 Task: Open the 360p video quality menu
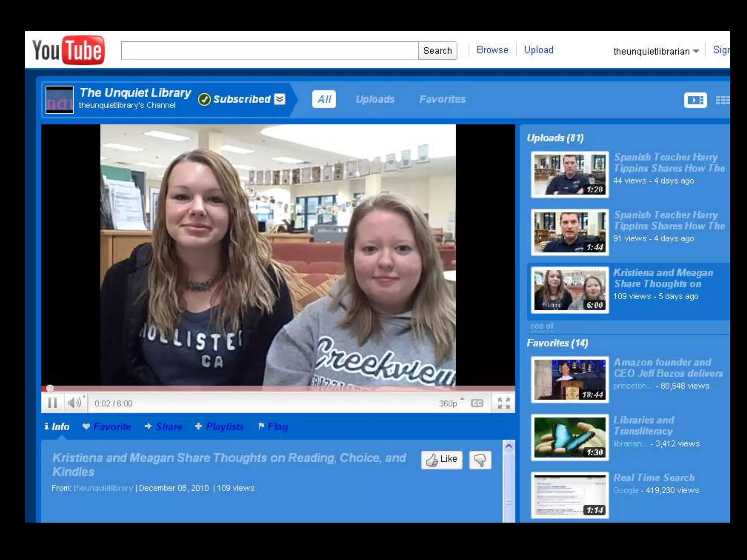tap(448, 403)
